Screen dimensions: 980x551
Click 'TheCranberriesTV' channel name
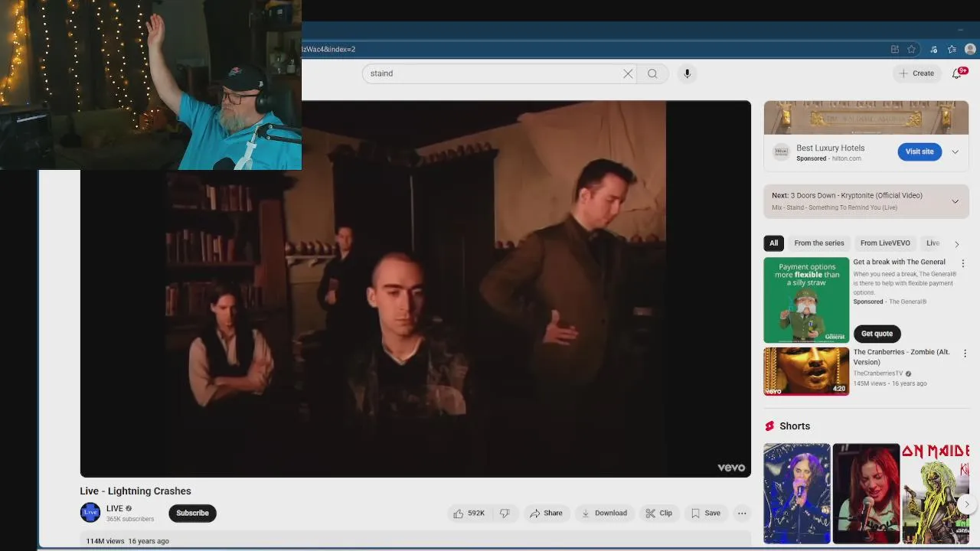[878, 373]
